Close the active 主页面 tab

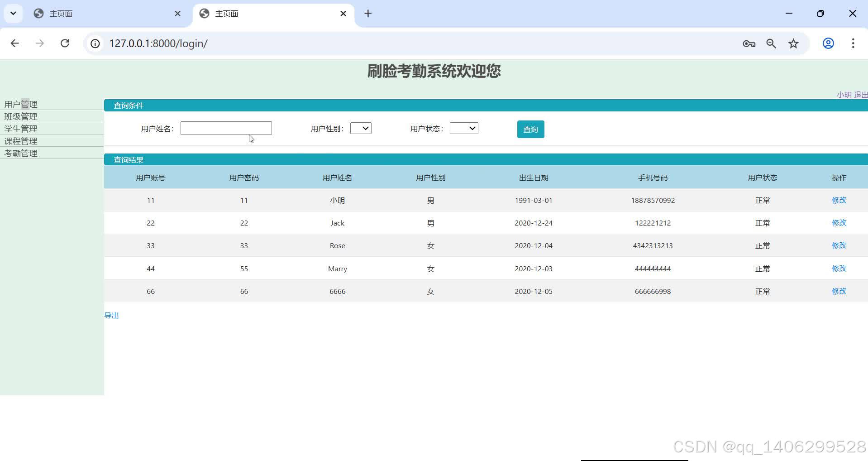pyautogui.click(x=343, y=14)
